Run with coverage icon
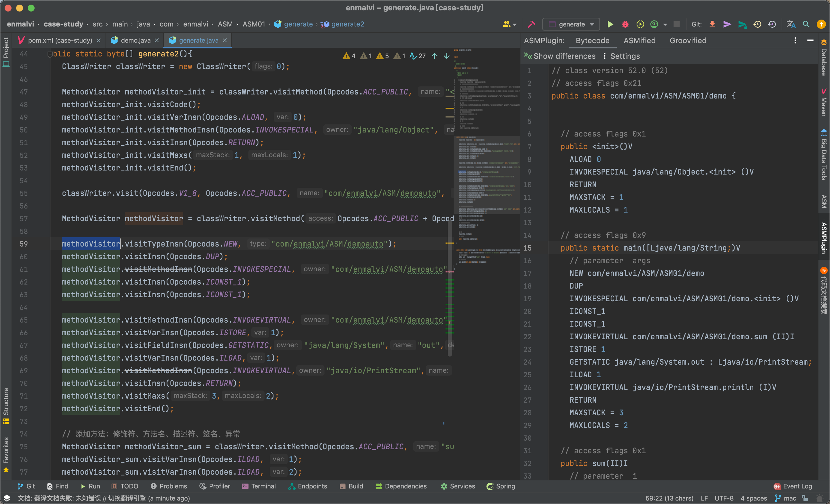 tap(640, 24)
